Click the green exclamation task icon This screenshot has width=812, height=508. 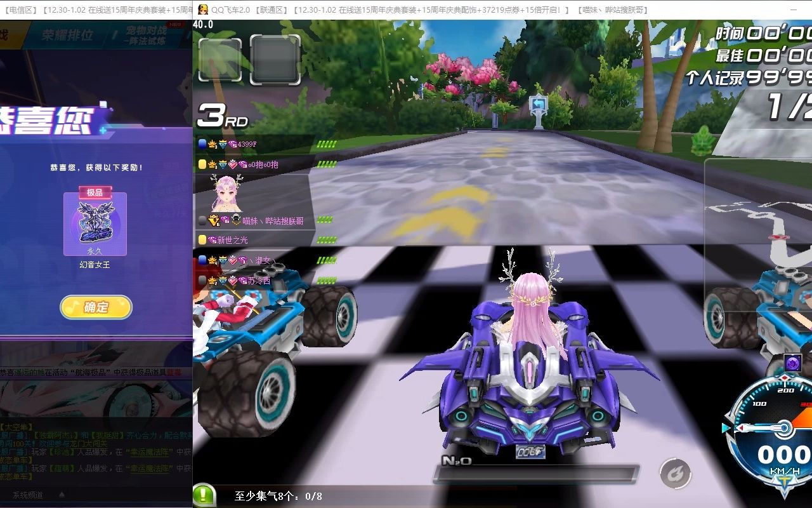(x=204, y=495)
